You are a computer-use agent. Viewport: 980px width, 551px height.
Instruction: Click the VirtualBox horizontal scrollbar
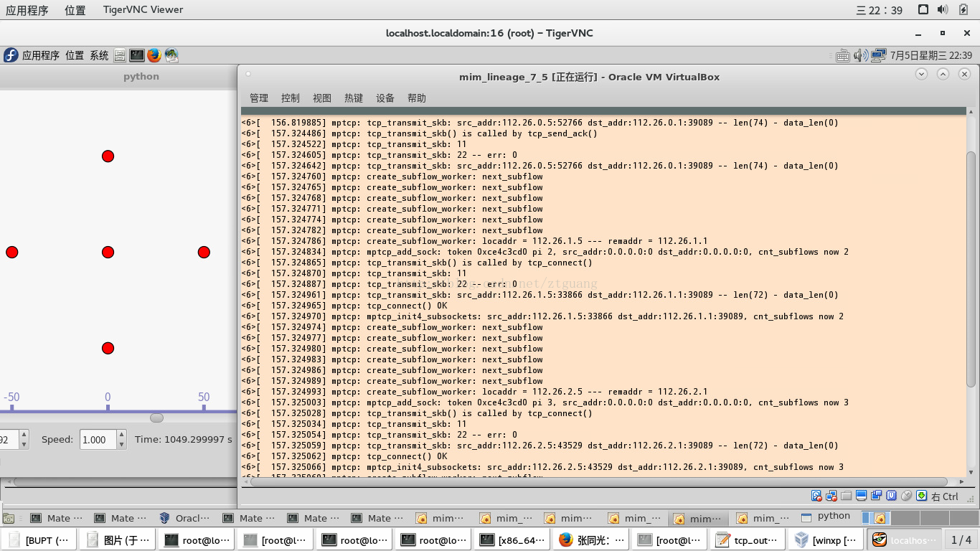598,481
